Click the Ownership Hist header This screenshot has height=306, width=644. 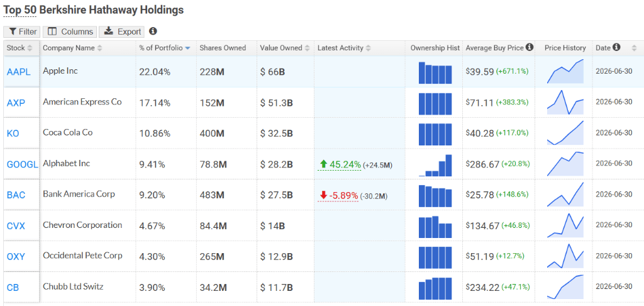click(435, 48)
